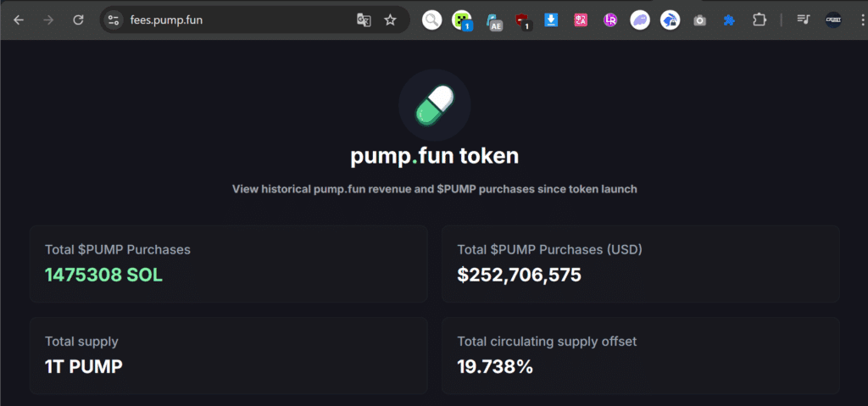Bookmark this page with the star
Screen dimensions: 868x406
pyautogui.click(x=390, y=20)
